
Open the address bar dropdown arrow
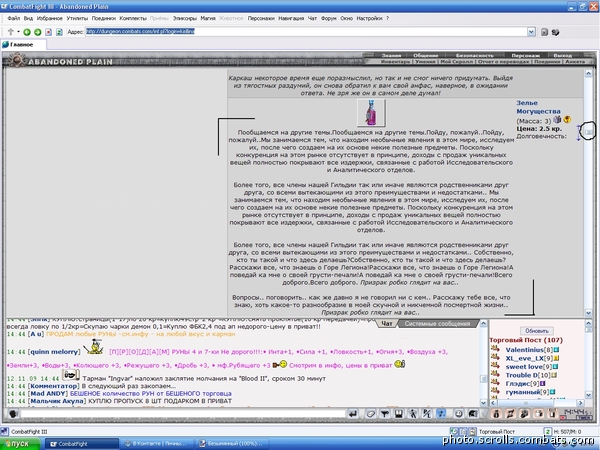click(x=531, y=32)
